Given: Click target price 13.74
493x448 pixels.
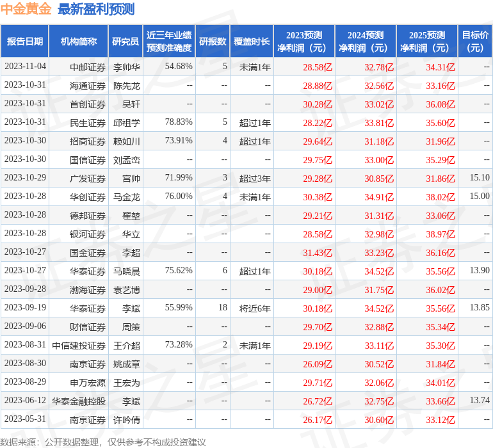Looking at the screenshot, I should pyautogui.click(x=480, y=400).
